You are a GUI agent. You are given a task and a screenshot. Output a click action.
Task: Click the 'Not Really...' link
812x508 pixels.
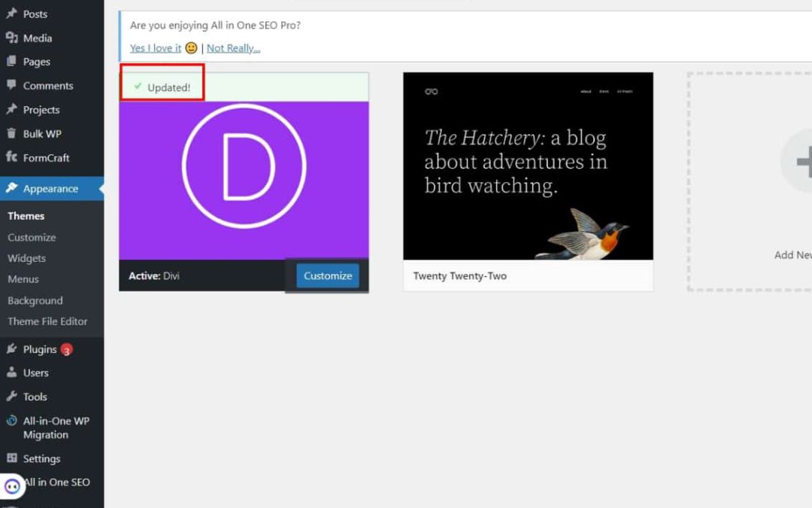point(233,47)
